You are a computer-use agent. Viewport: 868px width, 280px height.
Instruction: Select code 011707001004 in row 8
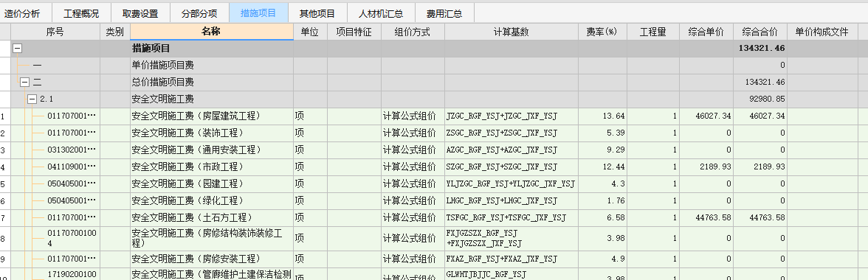click(72, 238)
